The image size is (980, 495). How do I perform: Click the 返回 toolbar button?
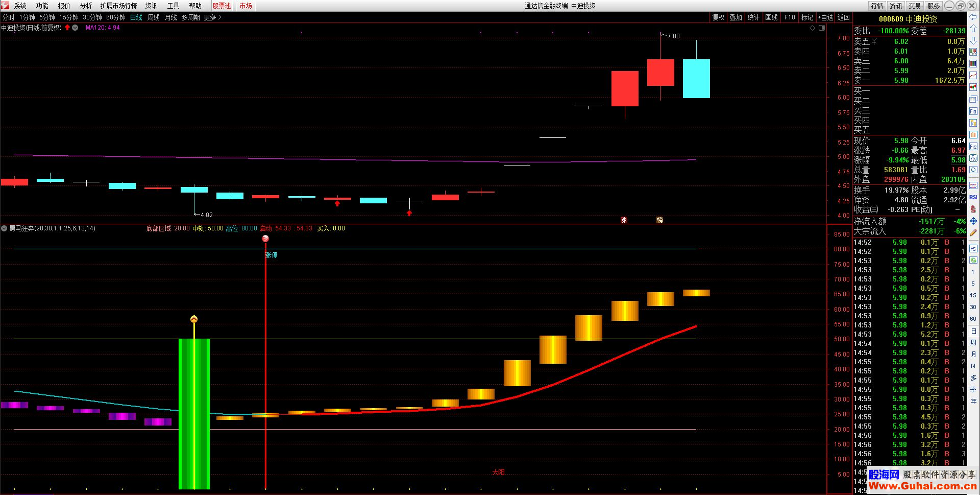(844, 17)
